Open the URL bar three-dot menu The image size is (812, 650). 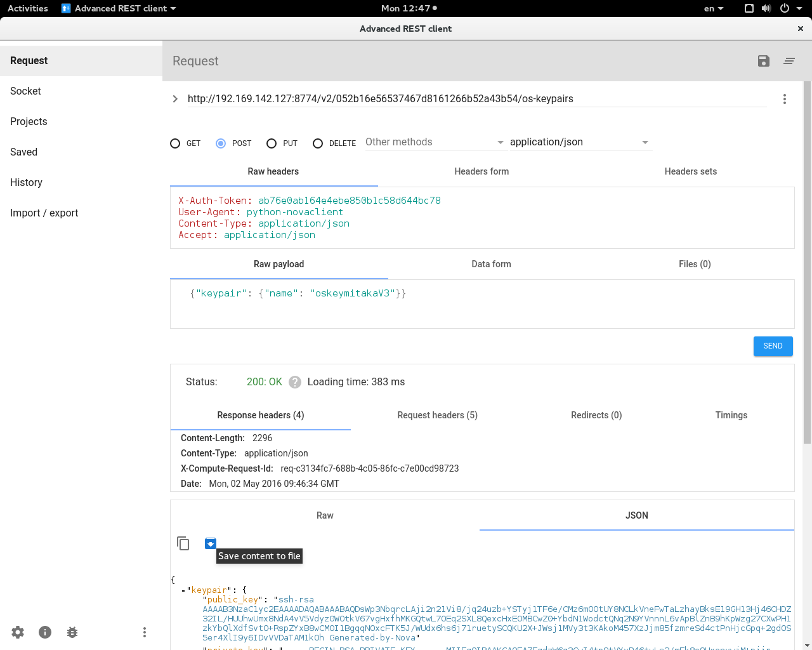pos(785,99)
